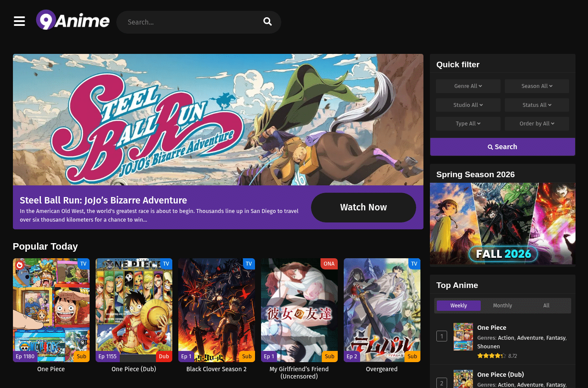Click the Ep 1180 badge on One Piece
The width and height of the screenshot is (588, 388).
pyautogui.click(x=25, y=357)
